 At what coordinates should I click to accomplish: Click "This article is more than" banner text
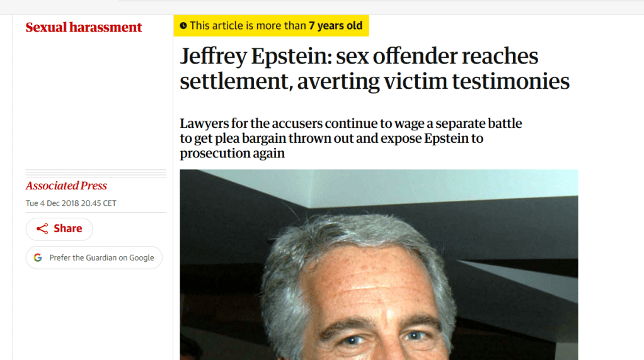[248, 26]
